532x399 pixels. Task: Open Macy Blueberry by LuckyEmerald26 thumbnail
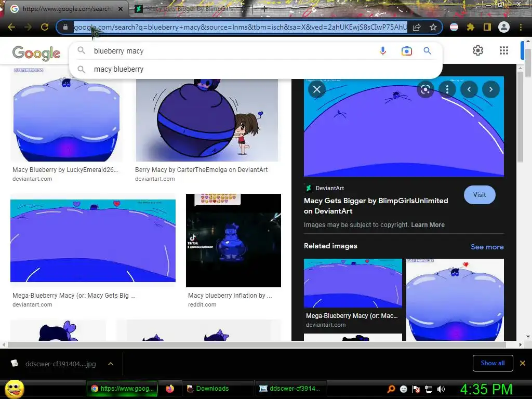[x=66, y=115]
